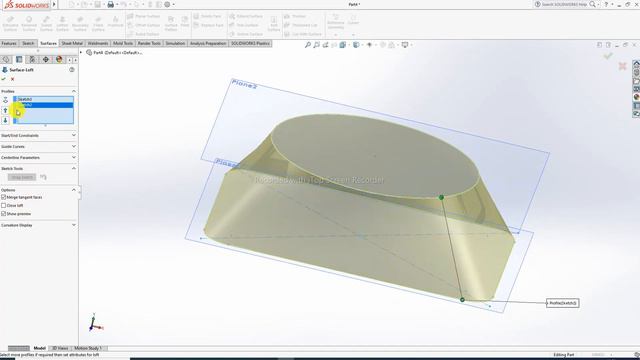Collapse the Sketch Tools section
Viewport: 640px width, 360px height.
point(74,168)
